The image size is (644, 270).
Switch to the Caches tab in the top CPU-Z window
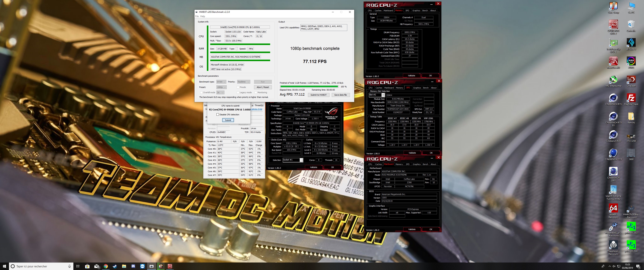click(x=378, y=10)
